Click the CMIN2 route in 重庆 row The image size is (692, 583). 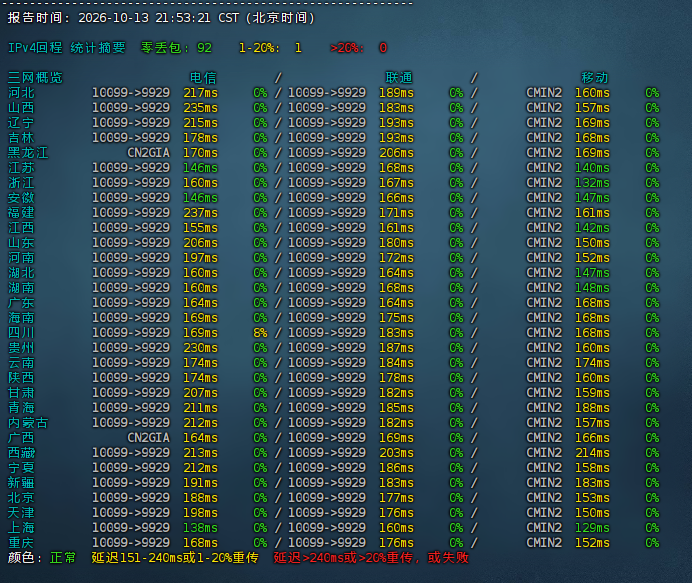click(x=544, y=543)
